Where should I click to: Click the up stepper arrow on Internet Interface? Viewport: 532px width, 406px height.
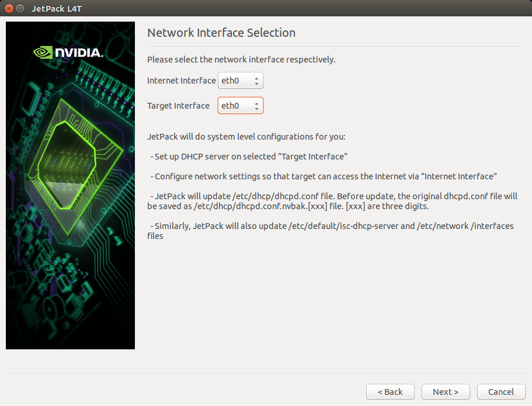[257, 78]
